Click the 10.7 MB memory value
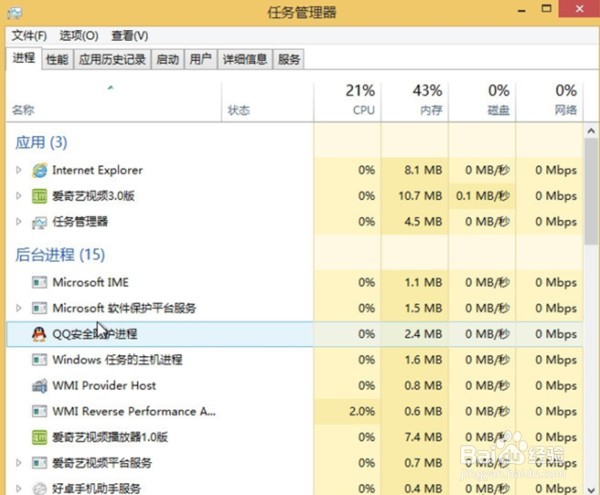 coord(420,196)
